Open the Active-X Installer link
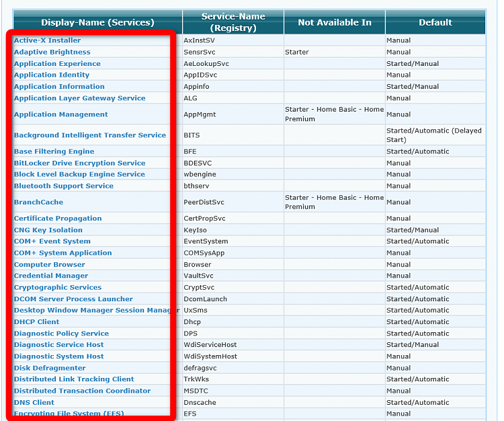 tap(47, 40)
